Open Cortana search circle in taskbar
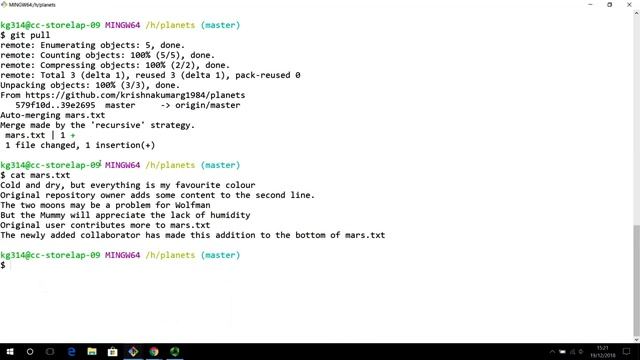 30,351
